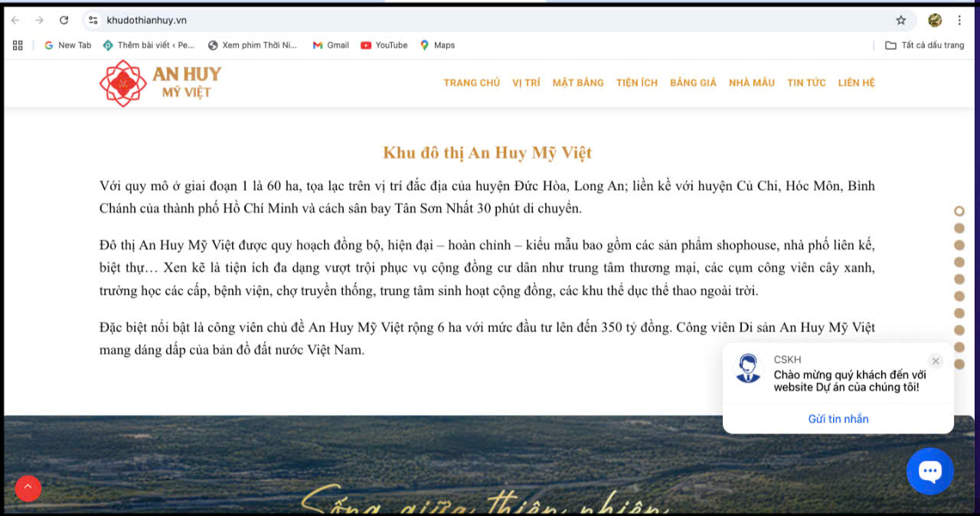This screenshot has width=980, height=516.
Task: Open the Chrome profile avatar
Action: pyautogui.click(x=935, y=20)
